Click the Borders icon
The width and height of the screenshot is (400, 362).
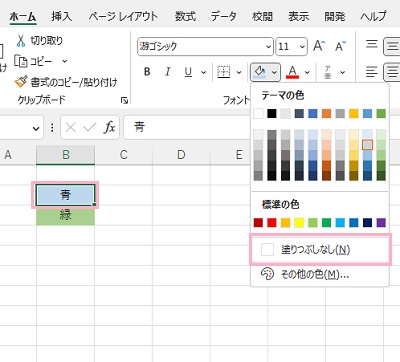click(x=224, y=72)
